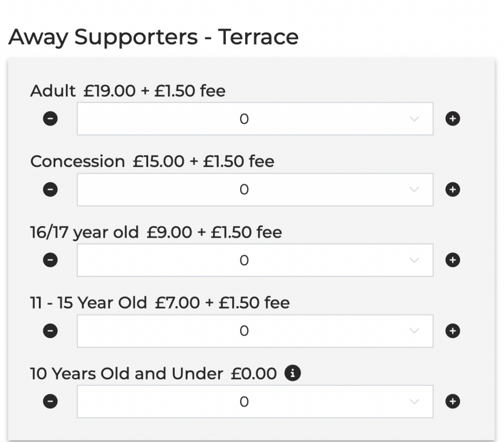Open 10 Years Old and Under quantity dropdown
Screen dimensions: 504x442
255,402
